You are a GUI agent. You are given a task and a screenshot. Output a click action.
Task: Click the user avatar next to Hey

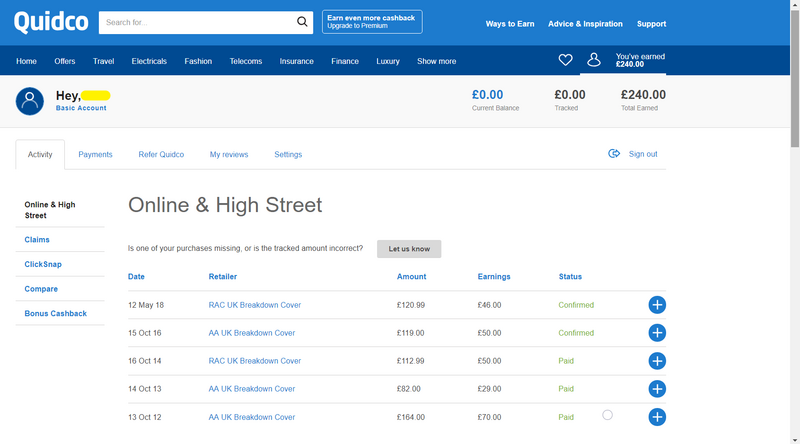pos(30,101)
